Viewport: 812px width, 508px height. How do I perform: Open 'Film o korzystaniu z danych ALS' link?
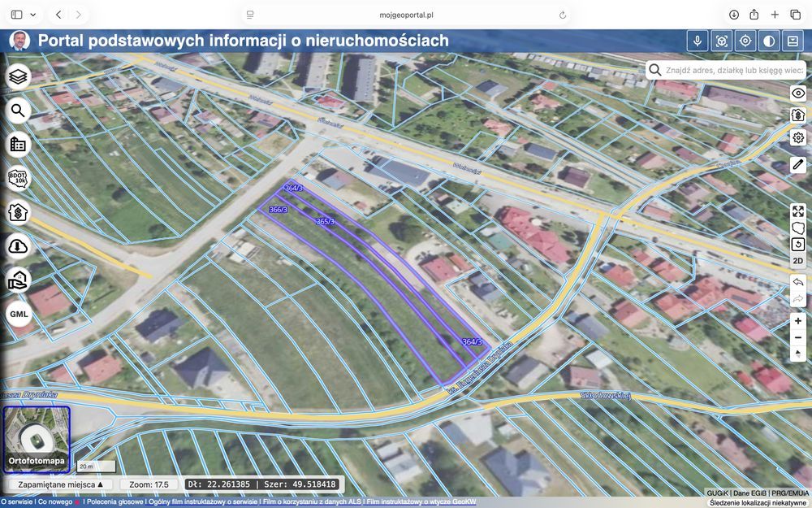pos(312,502)
